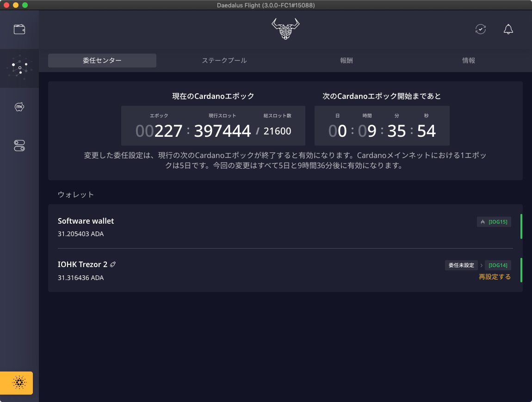
Task: Click the delegation explanation paragraph
Action: pos(285,160)
